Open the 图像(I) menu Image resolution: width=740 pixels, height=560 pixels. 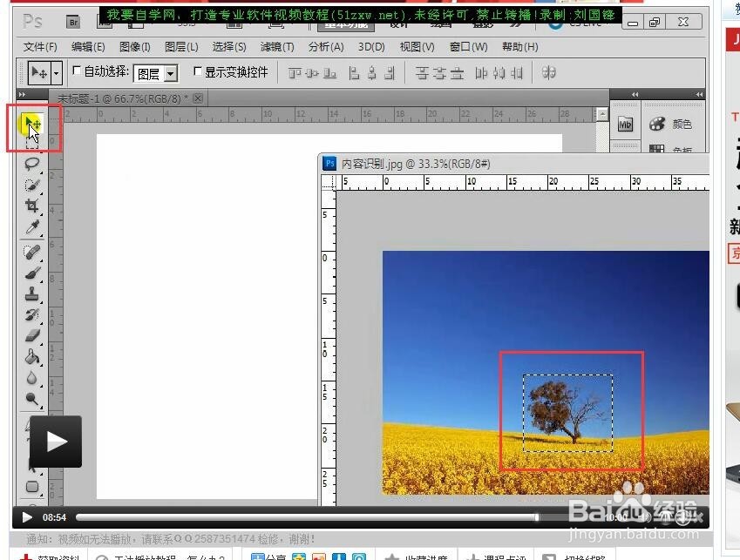(134, 47)
